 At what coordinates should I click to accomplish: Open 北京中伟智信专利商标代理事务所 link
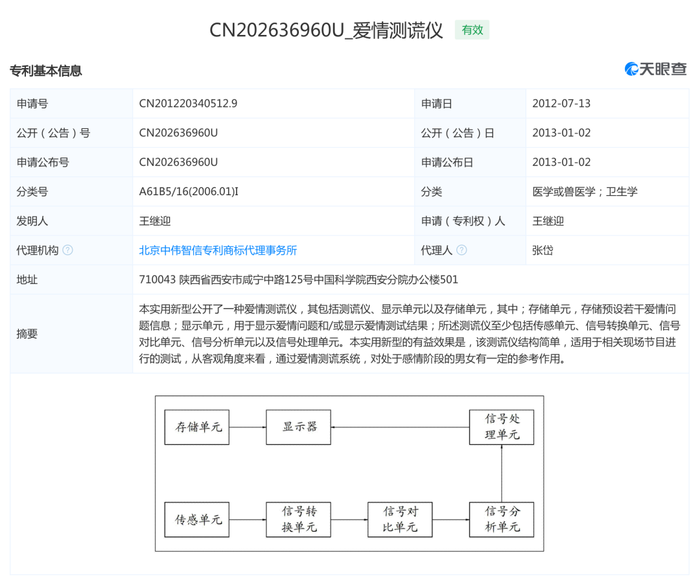pos(218,250)
